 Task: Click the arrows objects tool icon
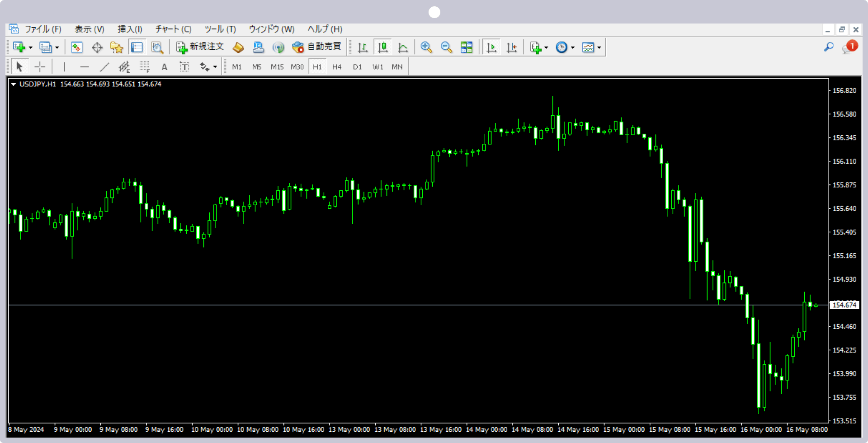(204, 67)
